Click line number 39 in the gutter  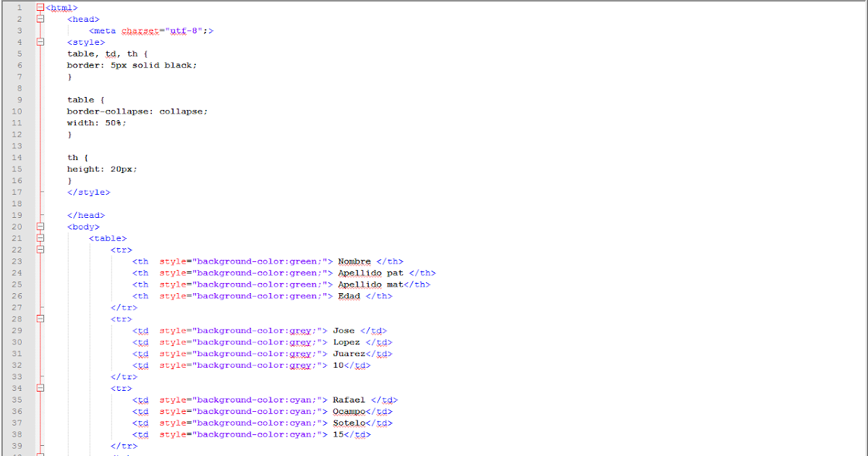click(x=17, y=446)
